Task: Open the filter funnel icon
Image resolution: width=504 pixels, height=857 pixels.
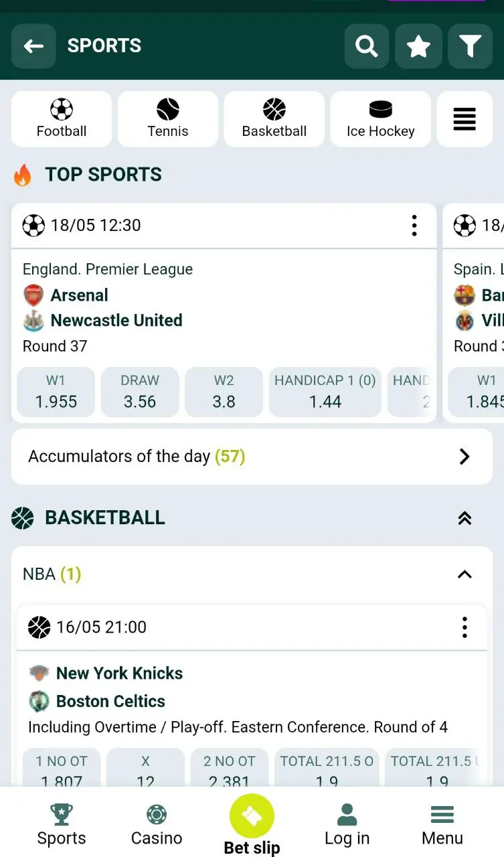Action: 470,46
